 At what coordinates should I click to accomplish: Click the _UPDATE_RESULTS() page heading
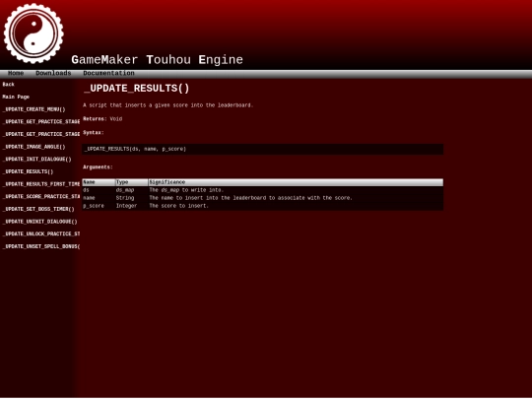tap(136, 89)
